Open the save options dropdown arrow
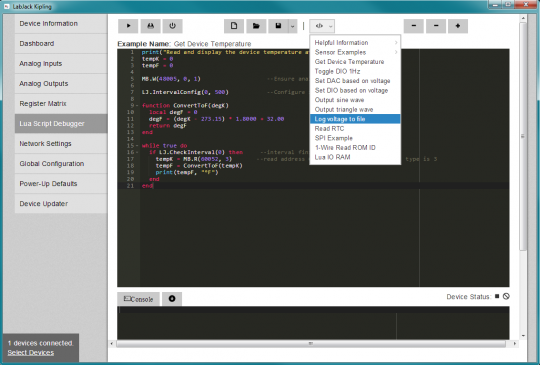 [292, 26]
